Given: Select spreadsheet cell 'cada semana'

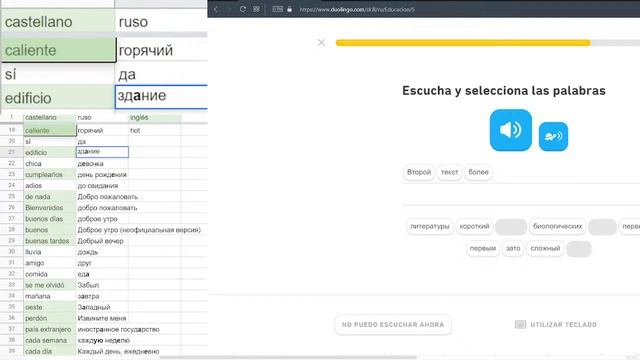Looking at the screenshot, I should point(50,340).
